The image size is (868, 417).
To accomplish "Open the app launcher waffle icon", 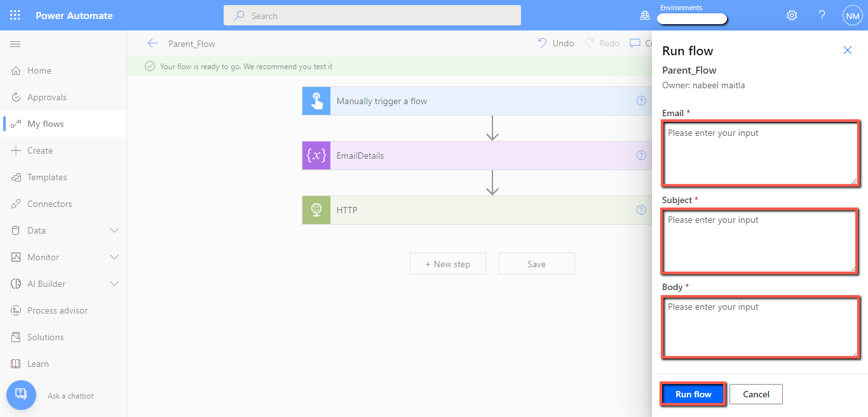I will [15, 15].
